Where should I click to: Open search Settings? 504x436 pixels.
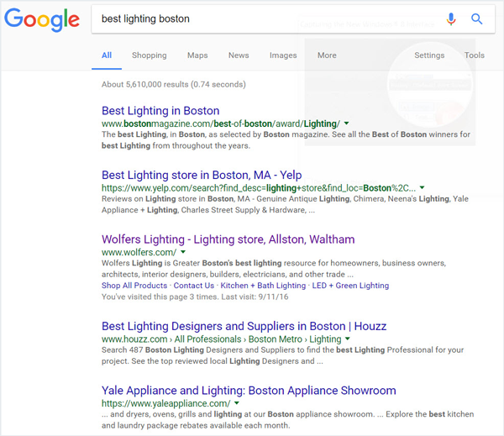(429, 55)
